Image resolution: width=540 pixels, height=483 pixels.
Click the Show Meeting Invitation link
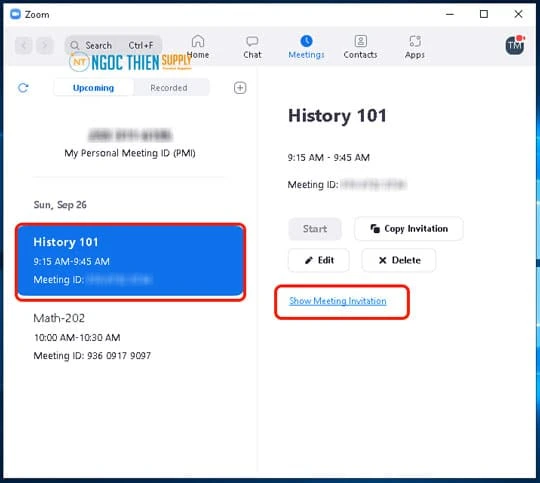(338, 301)
